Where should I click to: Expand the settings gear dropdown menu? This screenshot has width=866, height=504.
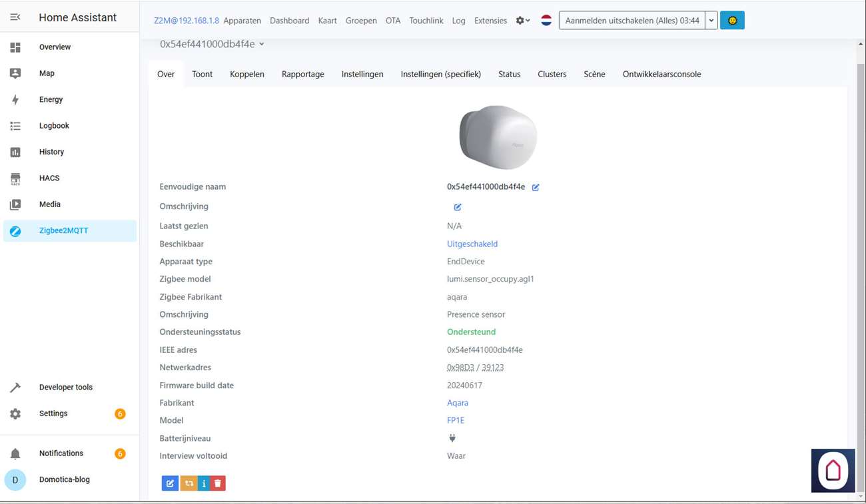[x=523, y=21]
